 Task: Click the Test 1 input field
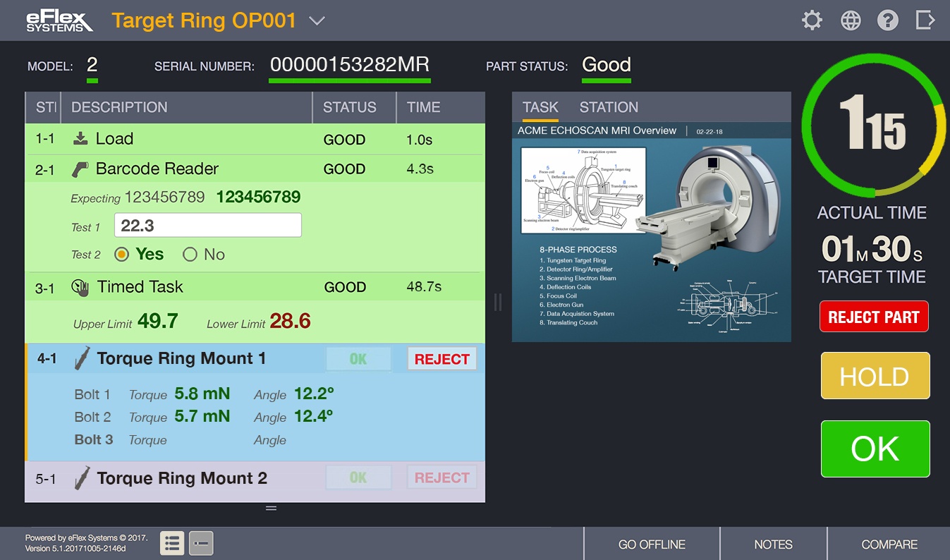[208, 226]
